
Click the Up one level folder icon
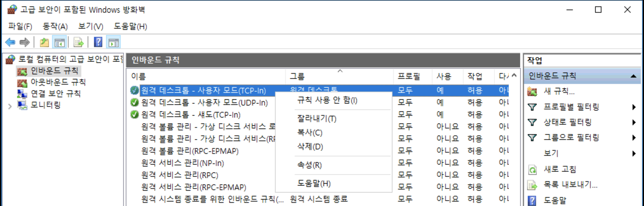coord(44,42)
